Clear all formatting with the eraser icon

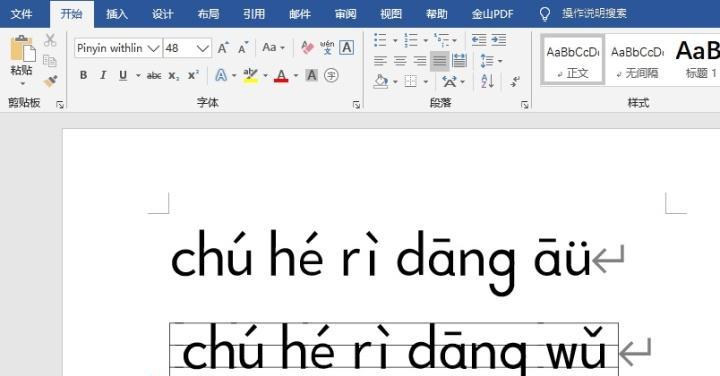tap(307, 47)
